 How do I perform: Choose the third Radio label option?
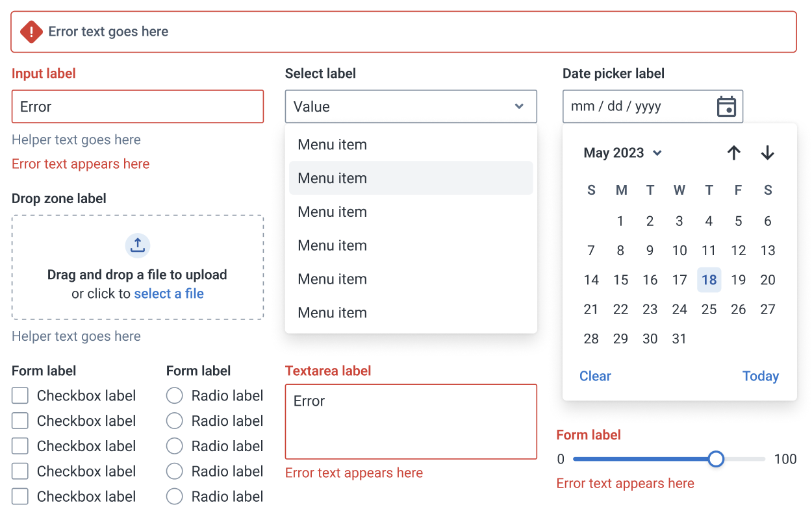[175, 446]
